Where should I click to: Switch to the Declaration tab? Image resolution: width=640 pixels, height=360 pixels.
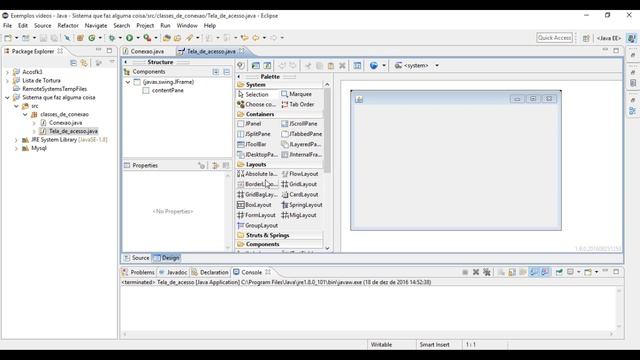pyautogui.click(x=210, y=272)
